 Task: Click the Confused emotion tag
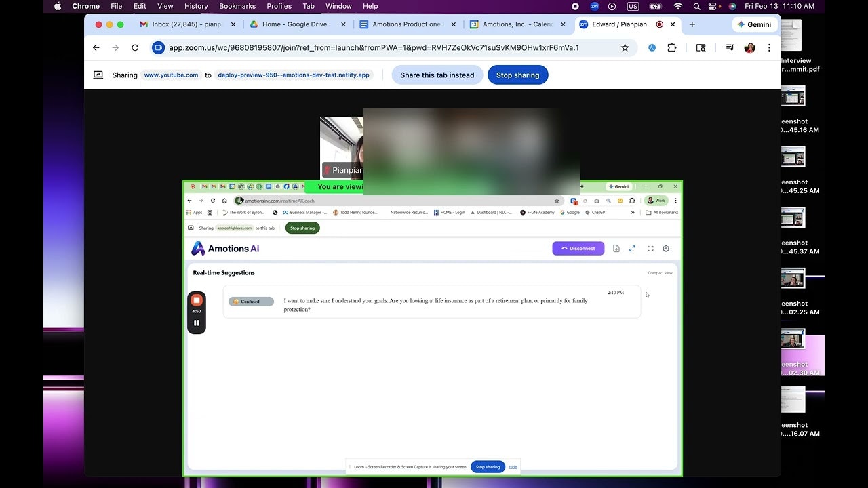(x=251, y=301)
